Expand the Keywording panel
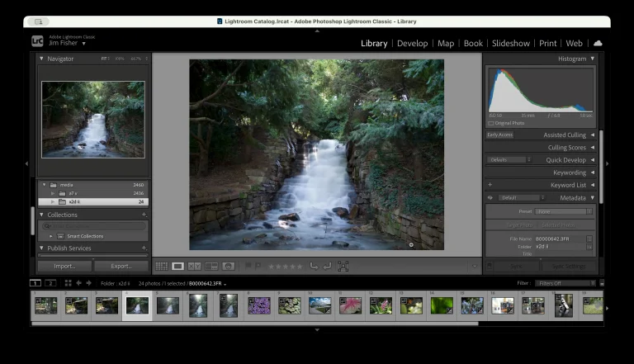Screen dimensions: 634x364 [x=592, y=173]
